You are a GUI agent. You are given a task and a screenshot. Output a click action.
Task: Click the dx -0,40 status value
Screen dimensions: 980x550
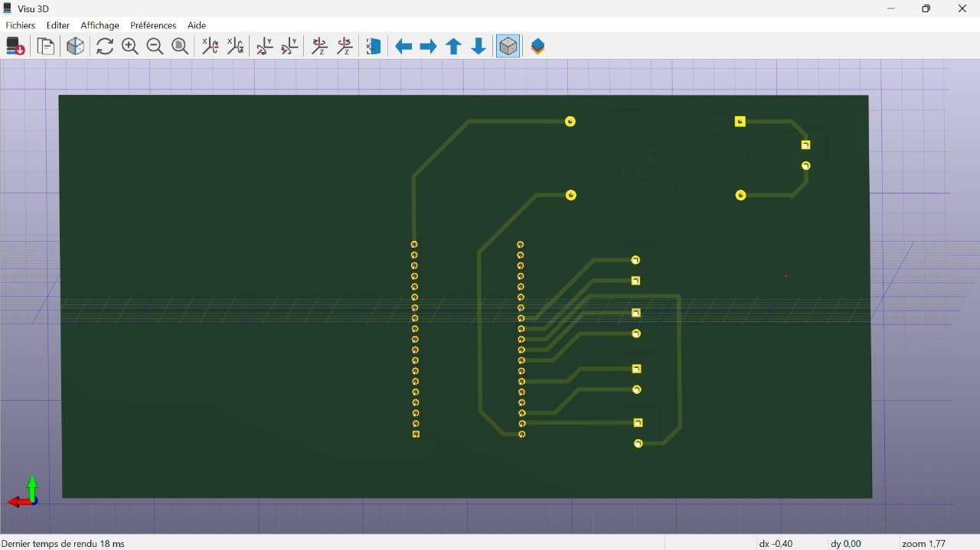click(x=776, y=543)
